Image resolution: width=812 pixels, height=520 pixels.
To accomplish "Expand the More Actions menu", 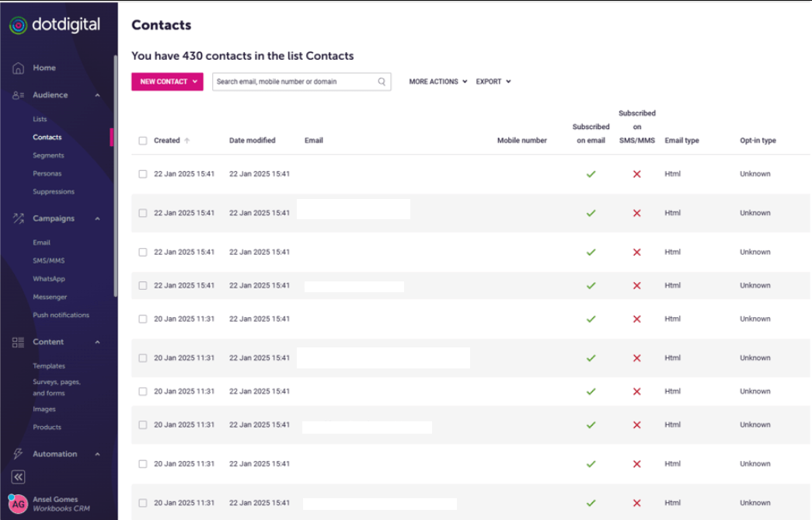I will click(x=437, y=82).
